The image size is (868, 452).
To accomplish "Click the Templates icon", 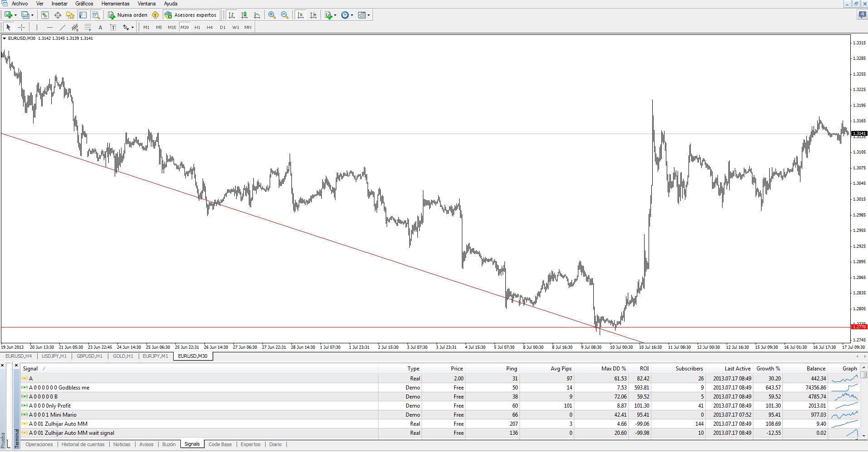I will pyautogui.click(x=362, y=15).
